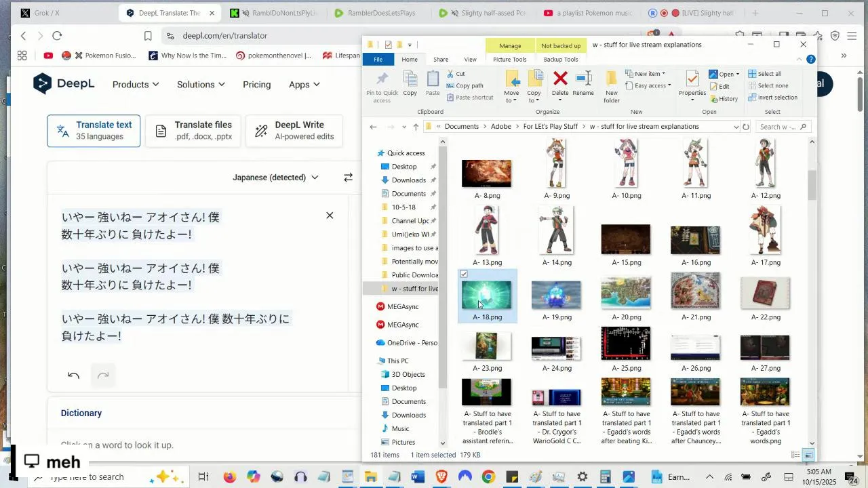Swap languages in DeepL translator
This screenshot has width=868, height=488.
pos(348,177)
